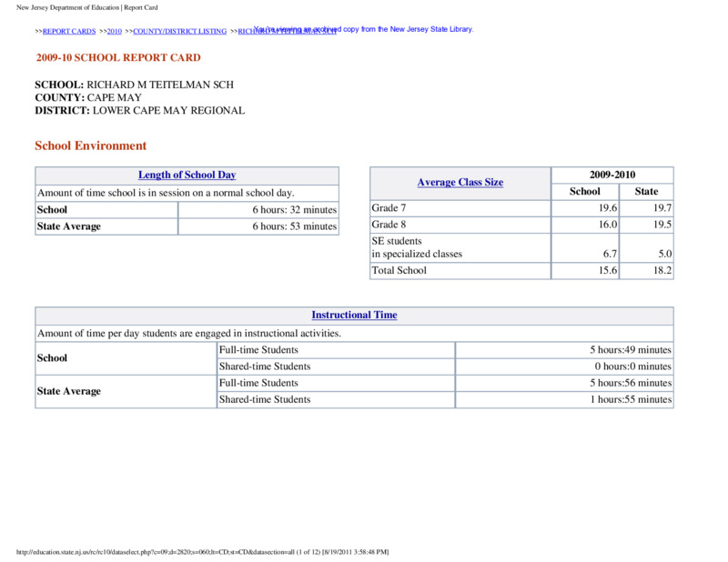Screen dimensions: 728x562
Task: Click SE students state value 5.0
Action: 665,254
